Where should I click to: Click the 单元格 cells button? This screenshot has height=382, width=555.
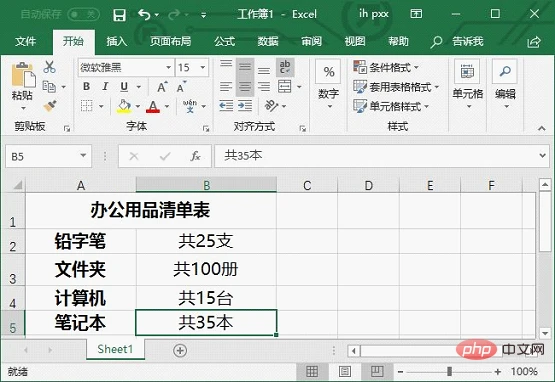pos(468,85)
